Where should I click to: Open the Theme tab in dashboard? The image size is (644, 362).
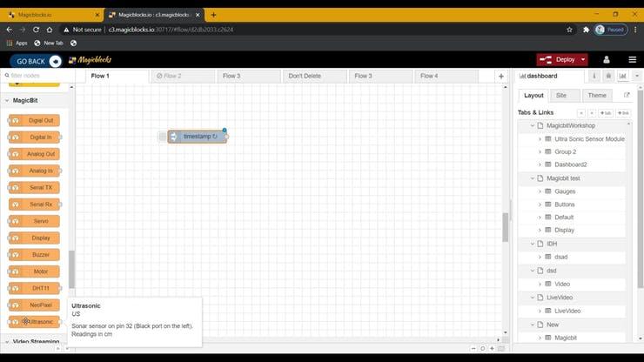tap(597, 96)
